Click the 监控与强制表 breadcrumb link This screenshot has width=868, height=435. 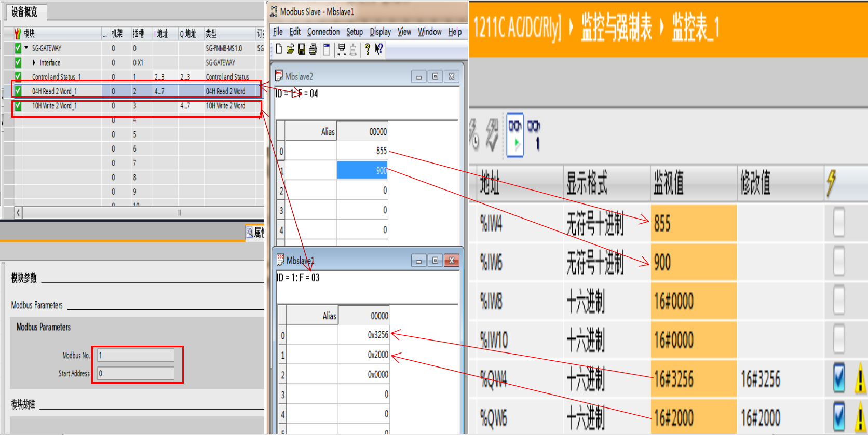click(x=616, y=27)
